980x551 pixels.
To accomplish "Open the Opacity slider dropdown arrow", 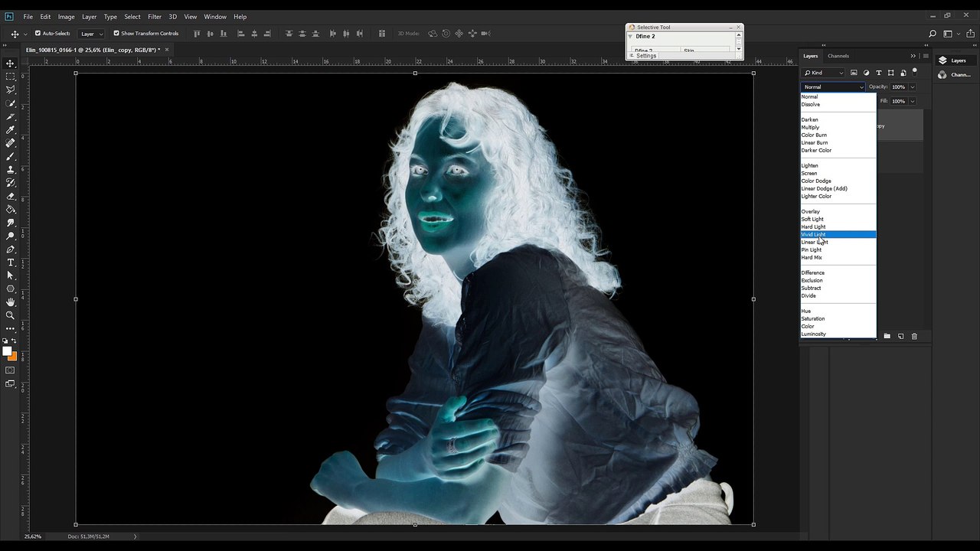I will [x=912, y=87].
